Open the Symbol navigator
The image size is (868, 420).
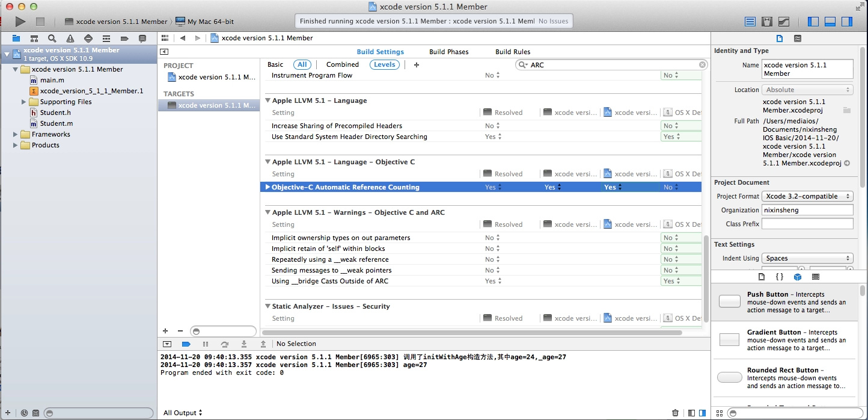34,39
